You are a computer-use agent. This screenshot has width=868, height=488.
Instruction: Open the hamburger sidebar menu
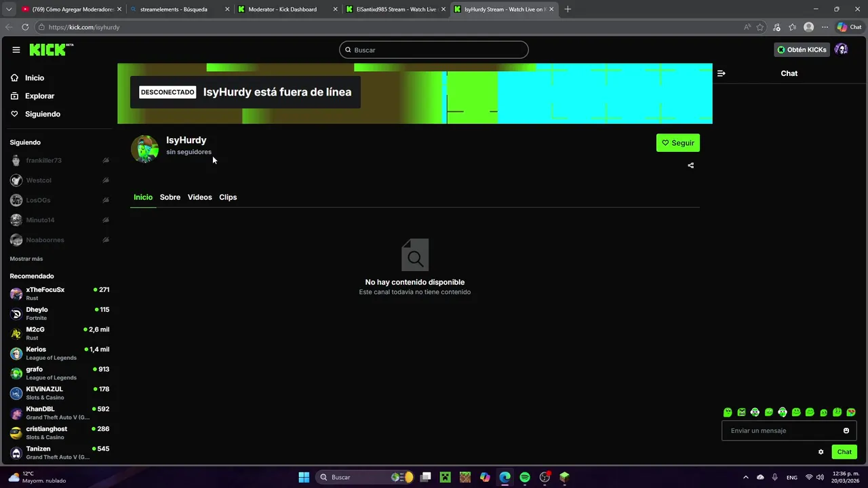tap(16, 49)
